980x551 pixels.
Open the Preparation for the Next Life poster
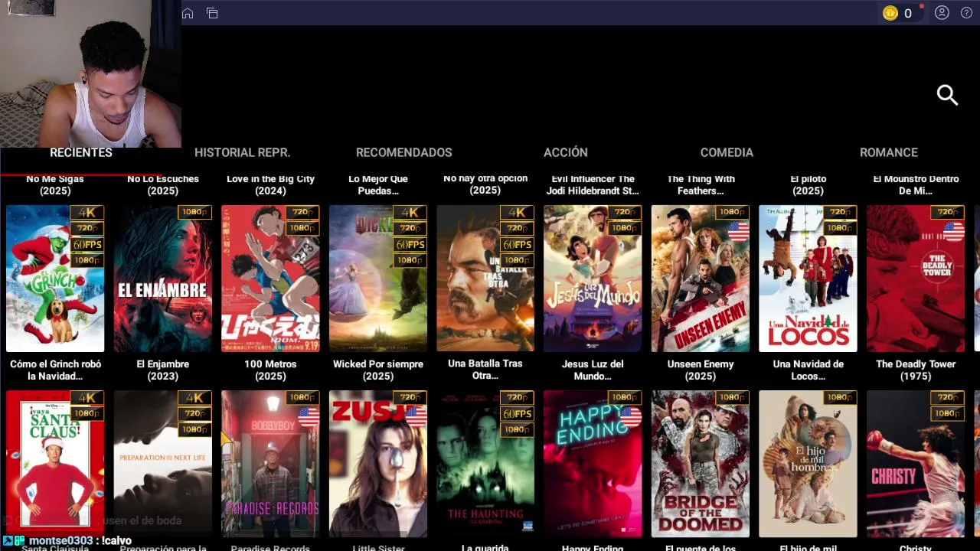point(163,464)
